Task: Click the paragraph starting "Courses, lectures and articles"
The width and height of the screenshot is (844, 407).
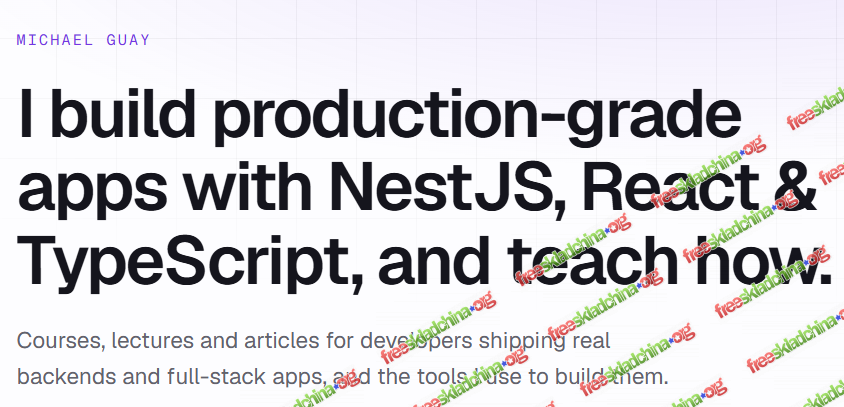Action: 342,359
